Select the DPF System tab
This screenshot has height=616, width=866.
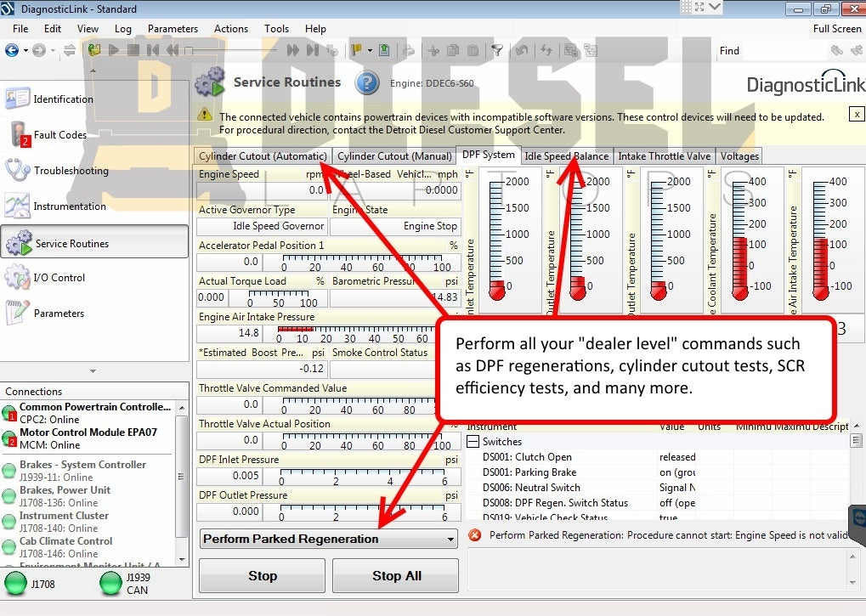[488, 155]
